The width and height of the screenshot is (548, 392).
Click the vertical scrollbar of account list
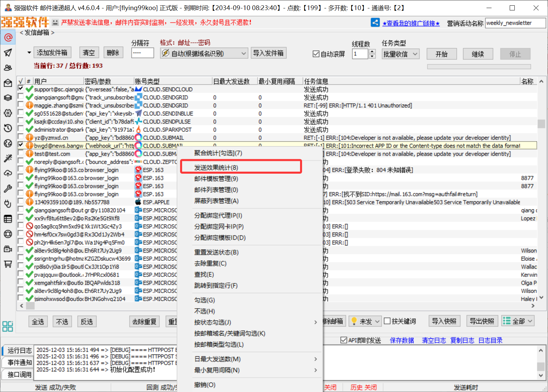pyautogui.click(x=541, y=188)
